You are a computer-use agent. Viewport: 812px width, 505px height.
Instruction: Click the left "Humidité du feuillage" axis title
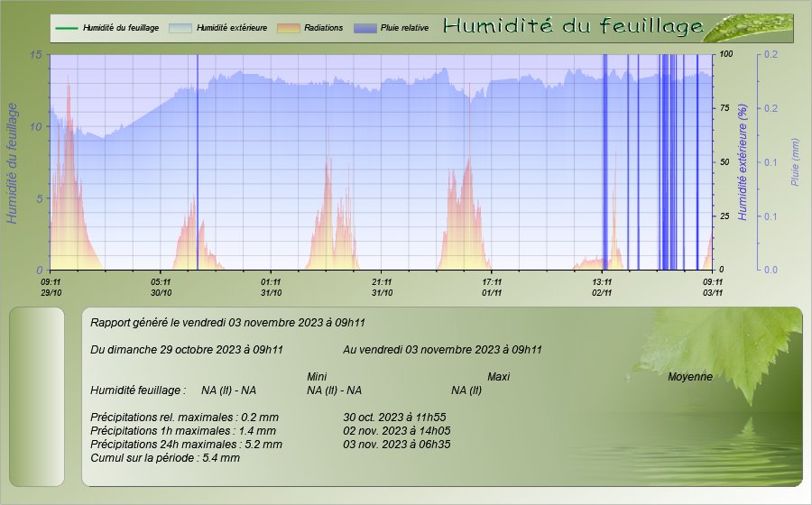[13, 162]
